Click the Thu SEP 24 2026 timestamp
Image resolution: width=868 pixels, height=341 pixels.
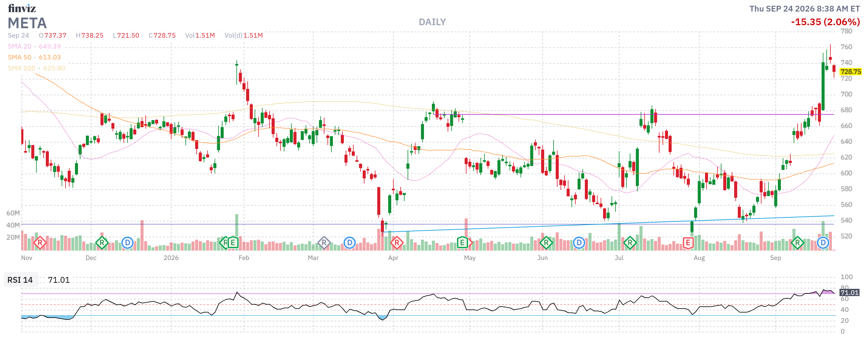[805, 9]
